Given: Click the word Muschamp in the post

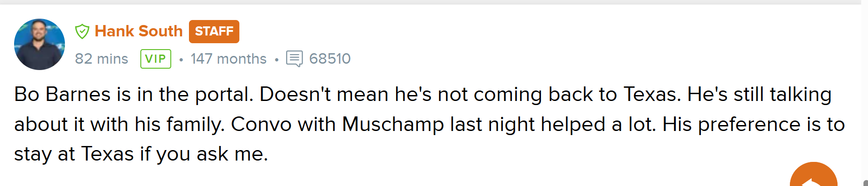Looking at the screenshot, I should pyautogui.click(x=393, y=124).
